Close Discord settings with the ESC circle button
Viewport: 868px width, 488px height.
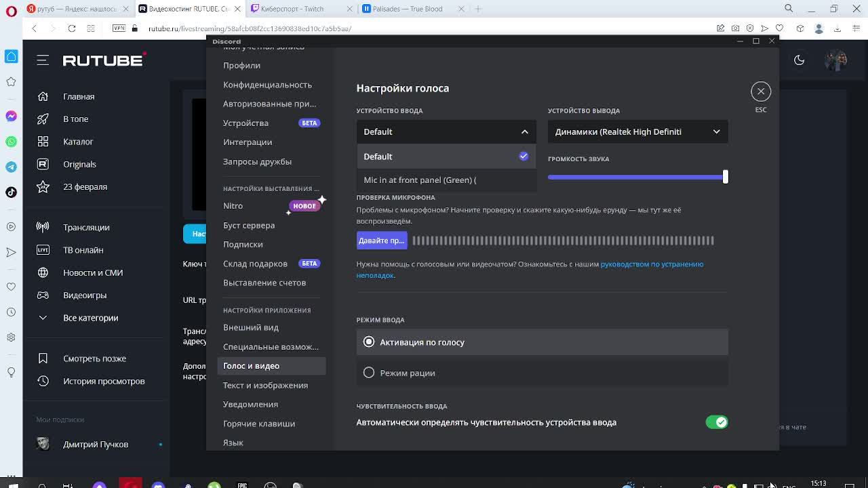tap(761, 91)
